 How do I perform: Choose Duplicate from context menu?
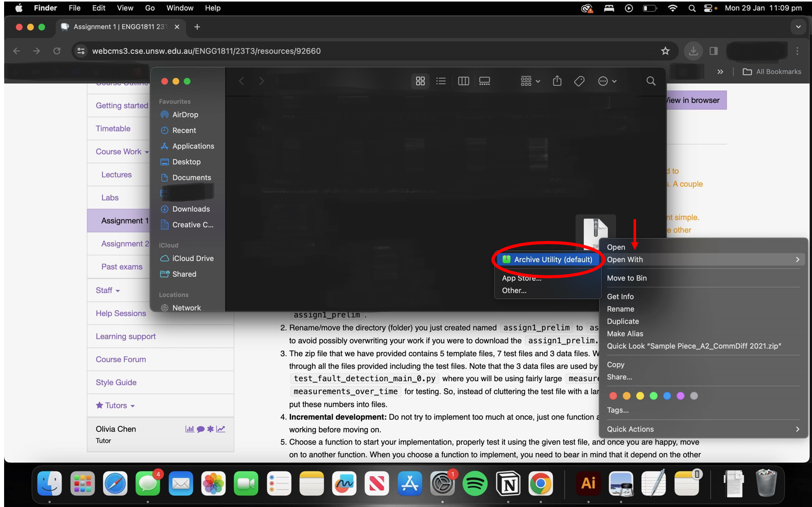(x=623, y=321)
